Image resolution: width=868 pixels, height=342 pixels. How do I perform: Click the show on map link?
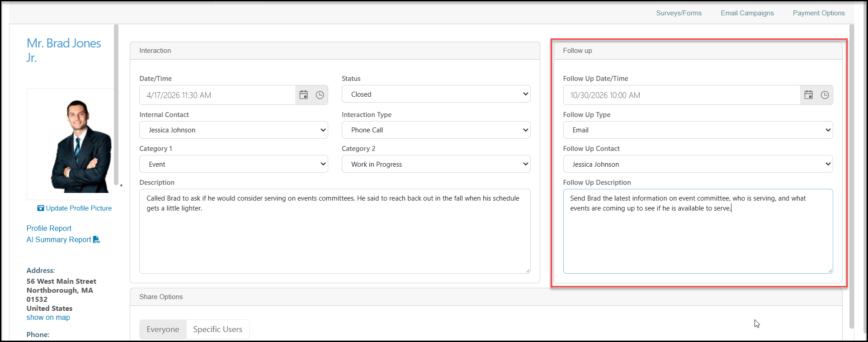click(x=48, y=318)
